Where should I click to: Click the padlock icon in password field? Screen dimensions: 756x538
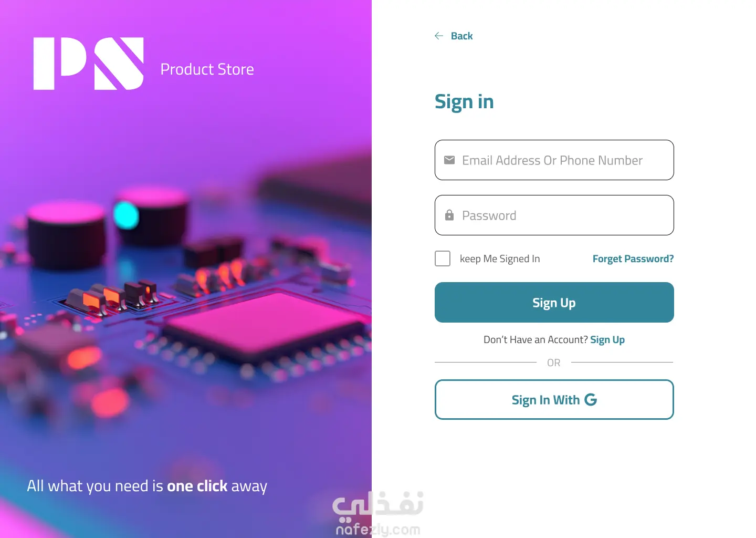449,215
